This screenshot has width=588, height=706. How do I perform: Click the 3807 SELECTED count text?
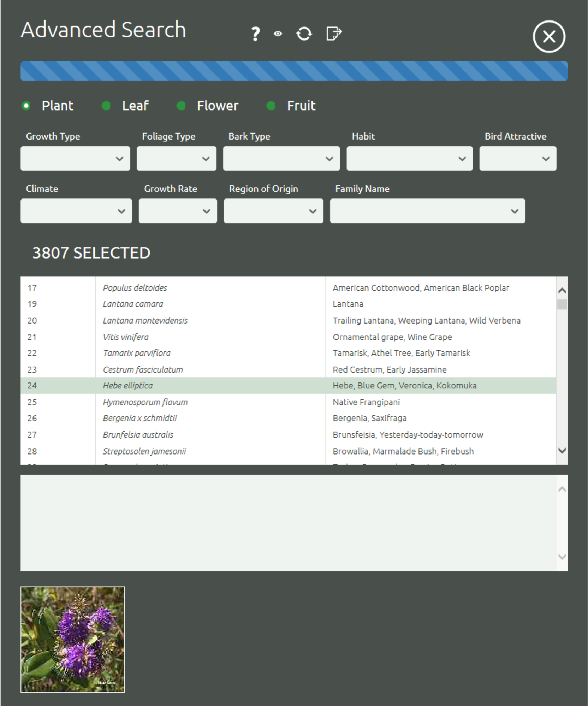(91, 253)
